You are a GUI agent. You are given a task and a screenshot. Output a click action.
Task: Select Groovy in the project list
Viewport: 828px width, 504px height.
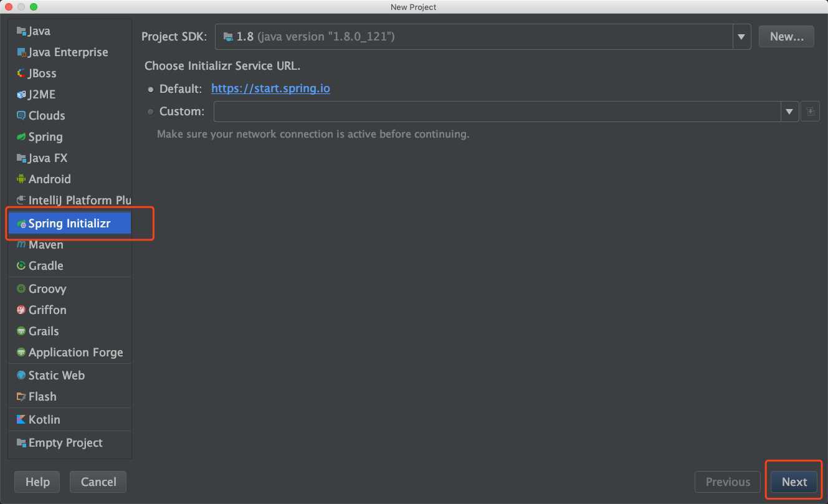(x=69, y=289)
